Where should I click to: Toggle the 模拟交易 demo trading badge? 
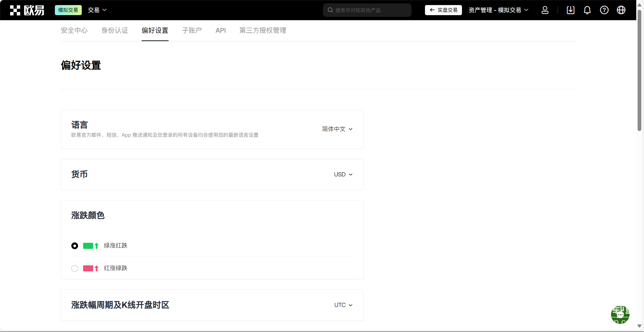(x=68, y=10)
